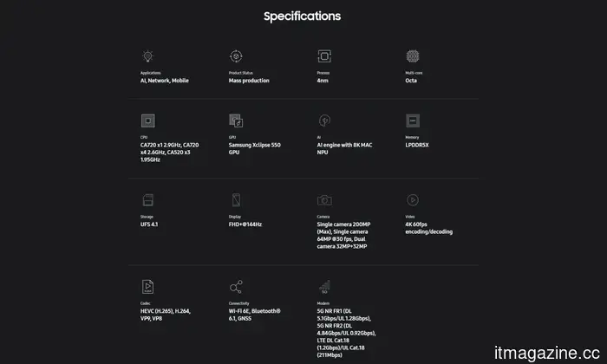Select the Process chip icon
Viewport: 607px width, 364px height.
[324, 55]
